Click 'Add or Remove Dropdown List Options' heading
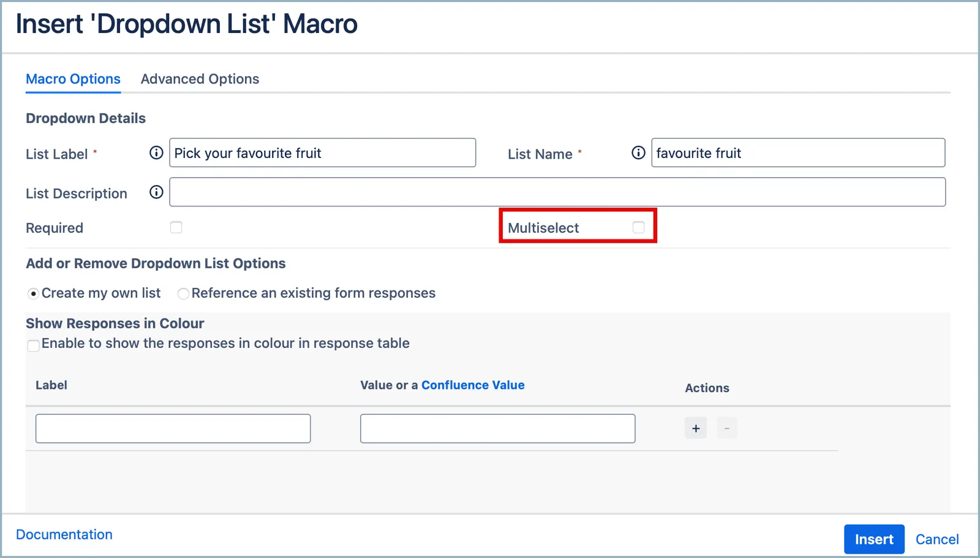Viewport: 980px width, 558px height. coord(156,263)
